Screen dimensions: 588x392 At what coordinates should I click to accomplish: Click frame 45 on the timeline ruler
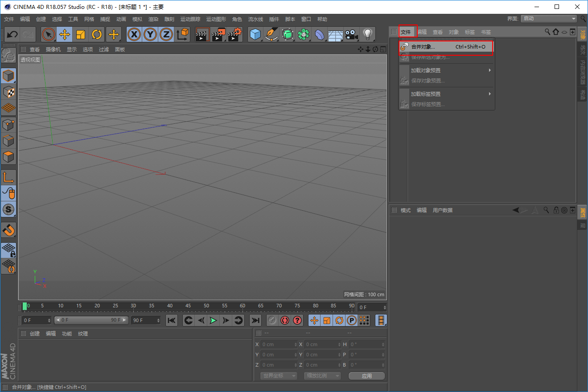188,306
